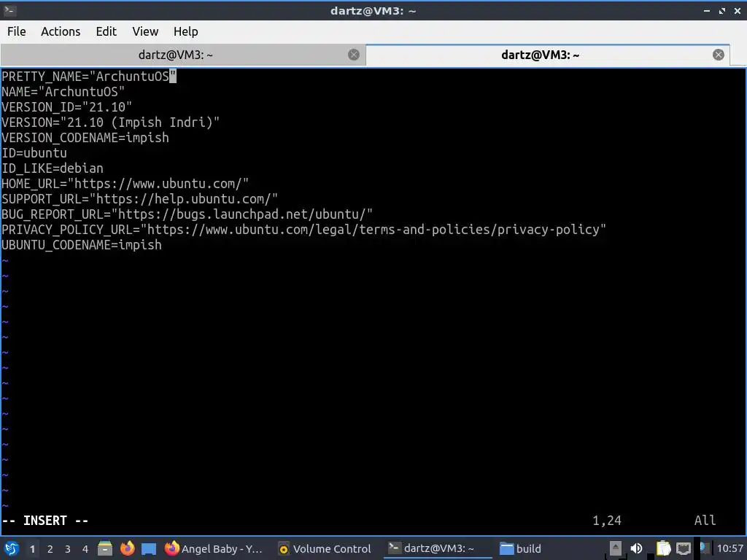This screenshot has height=560, width=747.
Task: Close the first terminal tab
Action: click(x=354, y=55)
